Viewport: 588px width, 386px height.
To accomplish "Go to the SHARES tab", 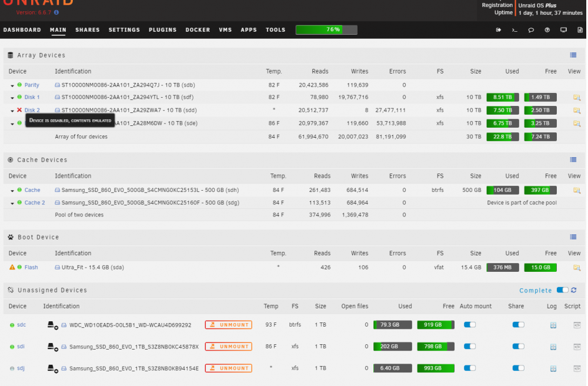I will click(x=88, y=30).
